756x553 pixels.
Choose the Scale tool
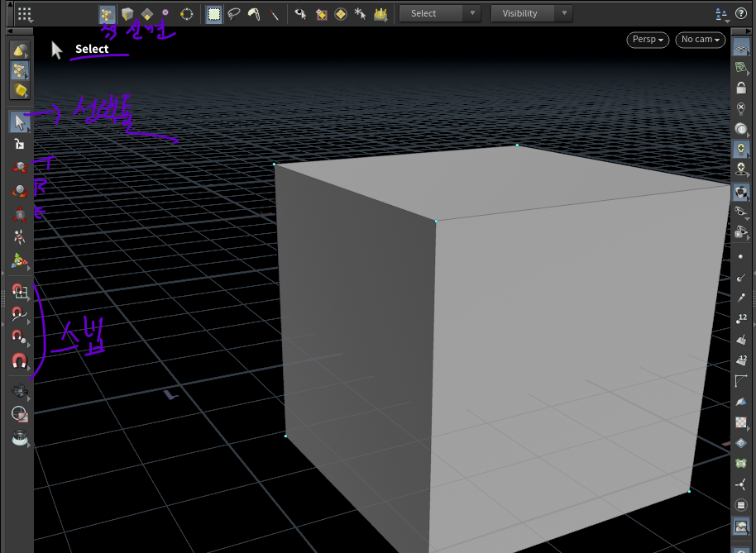19,214
